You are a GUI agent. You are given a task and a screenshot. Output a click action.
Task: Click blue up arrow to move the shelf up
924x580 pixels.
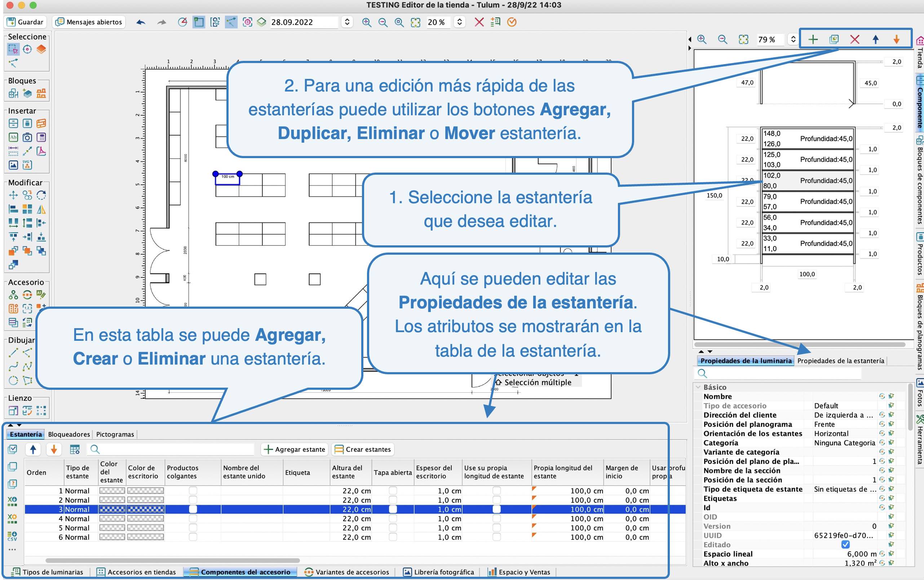(875, 39)
